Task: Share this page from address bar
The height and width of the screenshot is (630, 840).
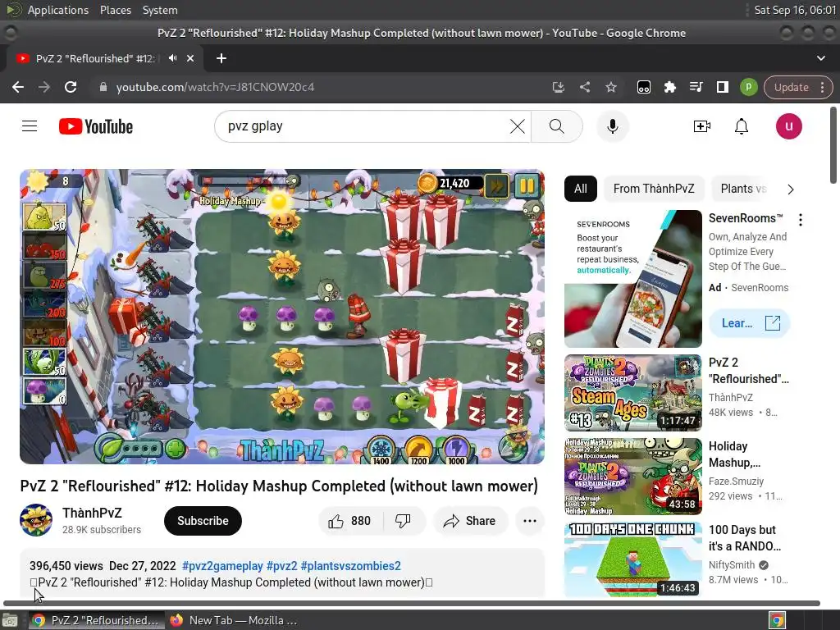Action: (x=584, y=87)
